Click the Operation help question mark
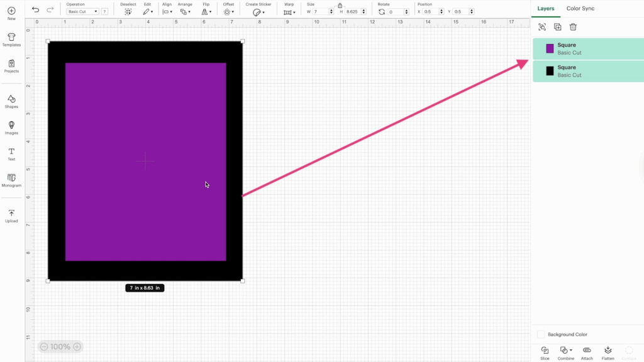This screenshot has width=644, height=362. tap(105, 11)
